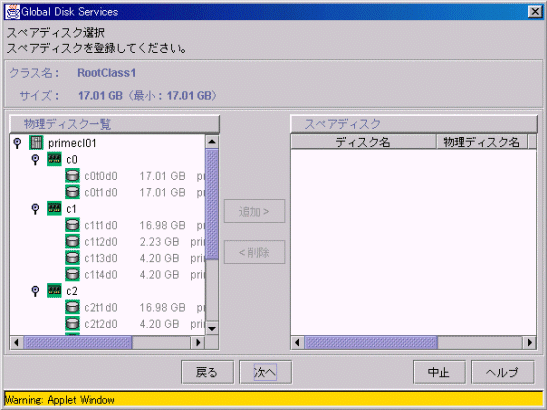Click spare disk table horizontal scrollbar thumb

click(371, 343)
